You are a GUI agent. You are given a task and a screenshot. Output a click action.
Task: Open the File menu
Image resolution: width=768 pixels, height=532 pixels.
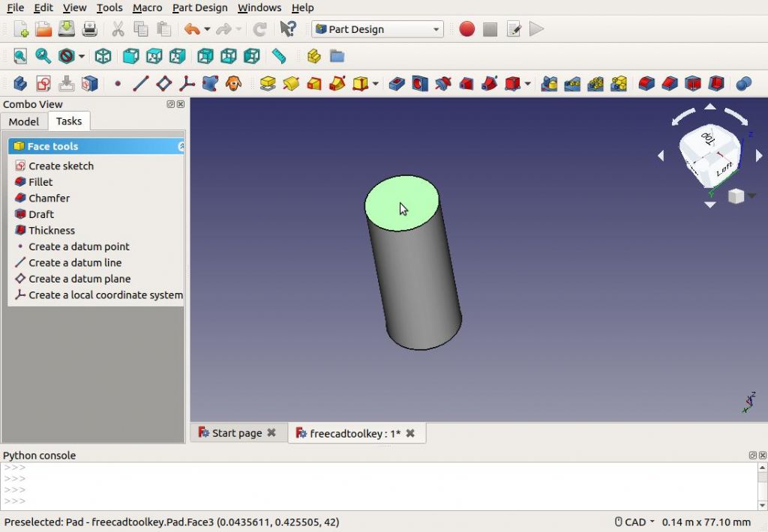tap(15, 7)
